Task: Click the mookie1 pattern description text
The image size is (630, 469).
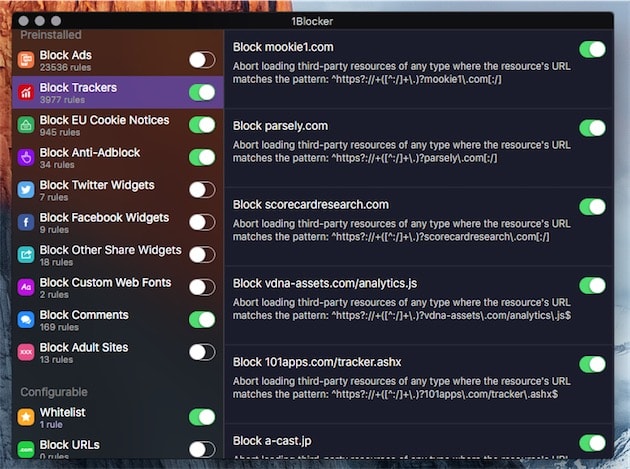Action: tap(401, 73)
